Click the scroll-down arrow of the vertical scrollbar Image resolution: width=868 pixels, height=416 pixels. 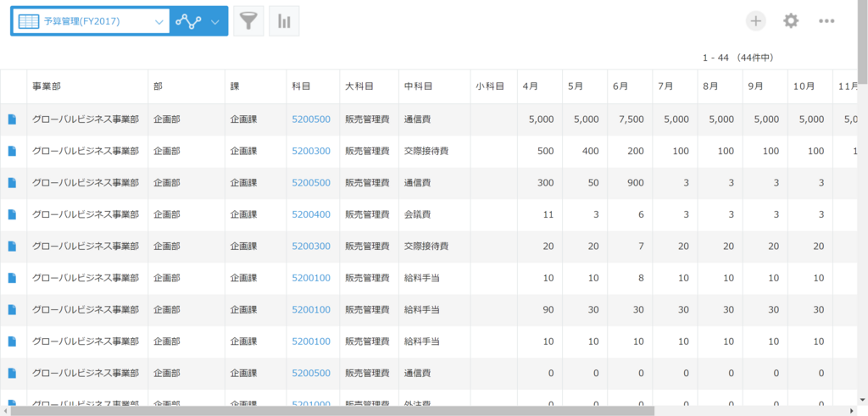(x=863, y=401)
